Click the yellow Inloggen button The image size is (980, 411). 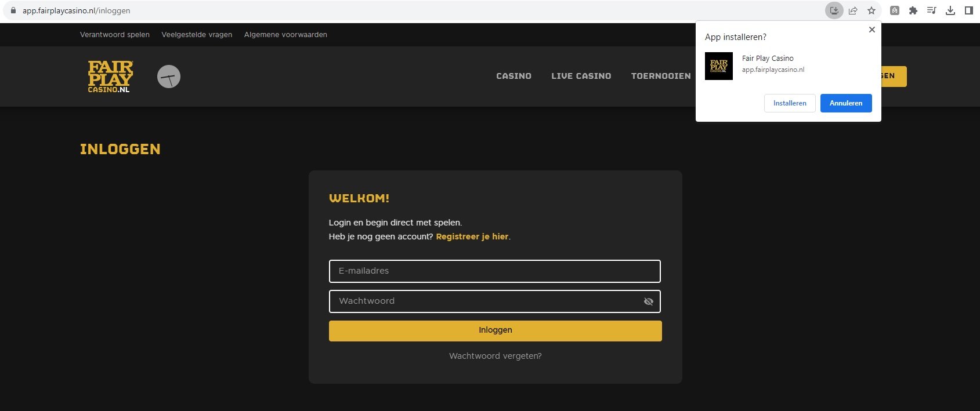click(x=496, y=330)
